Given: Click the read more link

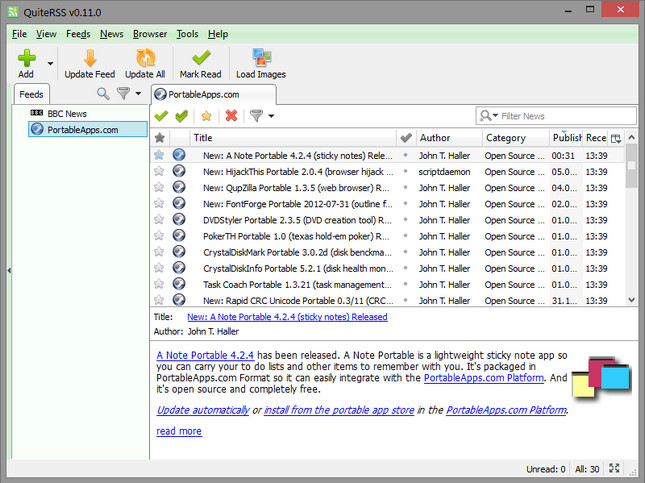Looking at the screenshot, I should pos(179,431).
